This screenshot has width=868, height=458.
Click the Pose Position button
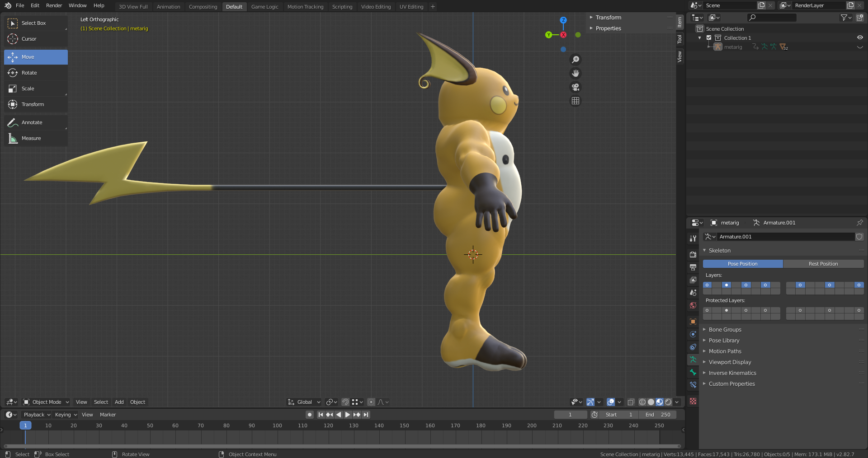[743, 264]
